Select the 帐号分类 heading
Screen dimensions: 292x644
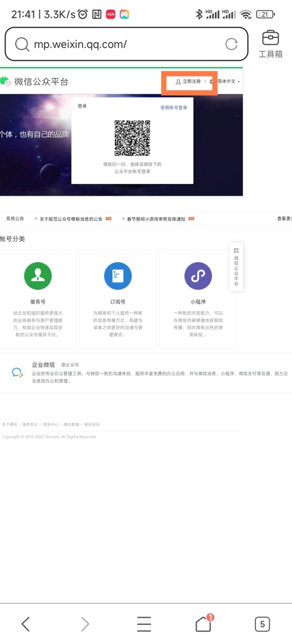12,239
